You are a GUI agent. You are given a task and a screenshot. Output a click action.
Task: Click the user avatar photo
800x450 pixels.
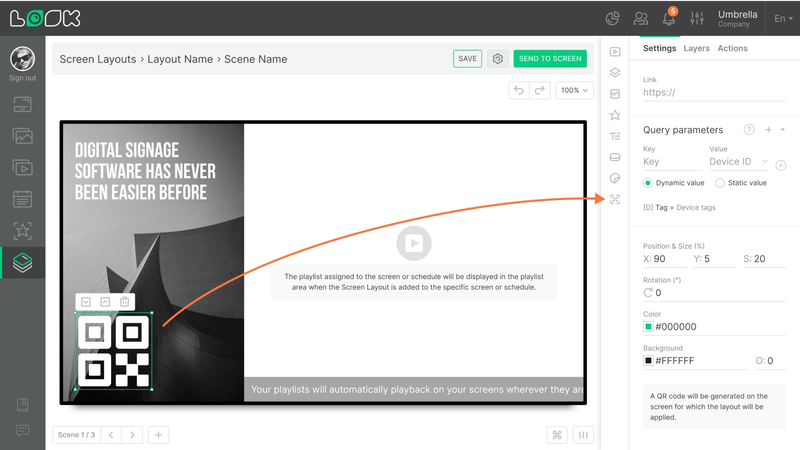[x=22, y=59]
